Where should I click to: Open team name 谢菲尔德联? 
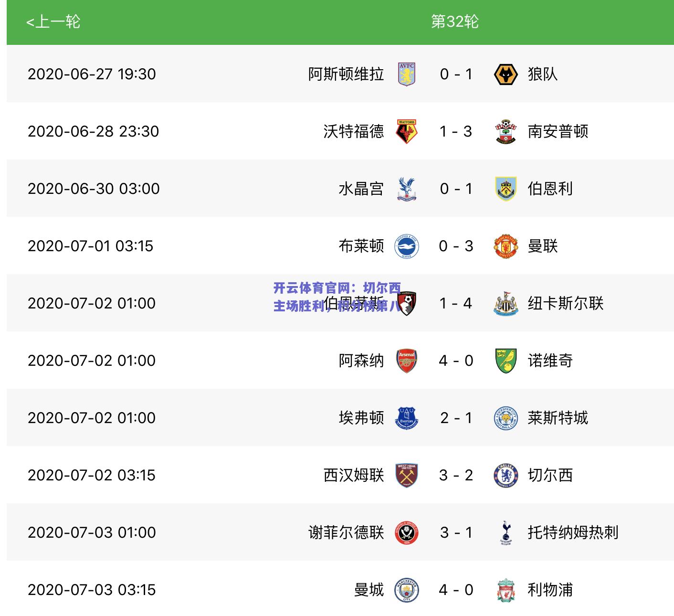pyautogui.click(x=346, y=532)
